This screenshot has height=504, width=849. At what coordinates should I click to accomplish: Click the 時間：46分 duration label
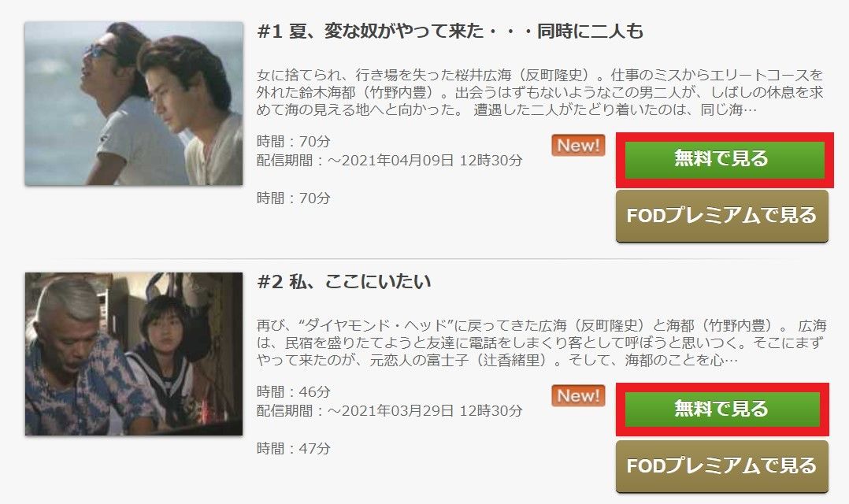coord(294,392)
